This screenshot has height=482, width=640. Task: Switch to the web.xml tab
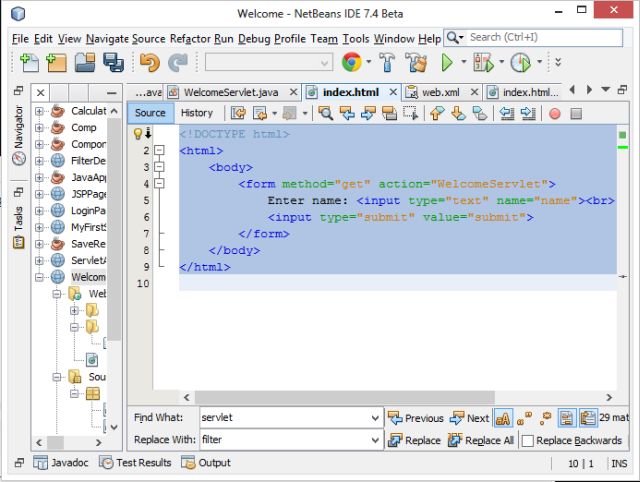tap(440, 93)
